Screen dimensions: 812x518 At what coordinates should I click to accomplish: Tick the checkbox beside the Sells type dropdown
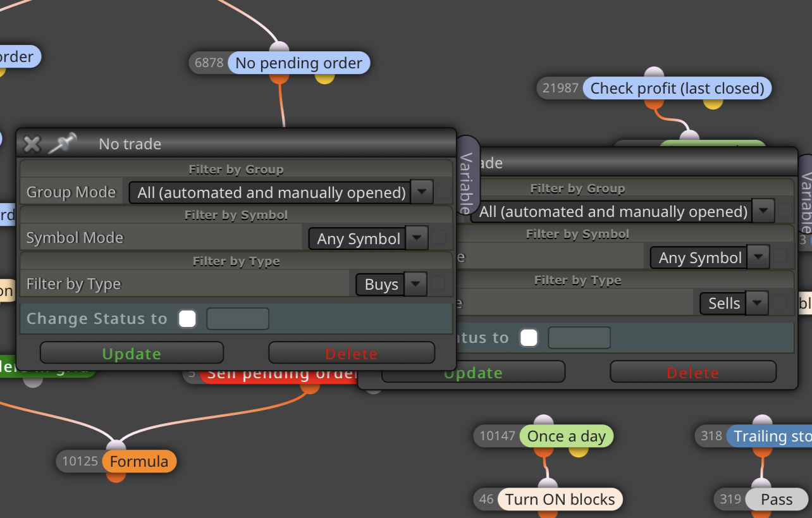[x=780, y=302]
